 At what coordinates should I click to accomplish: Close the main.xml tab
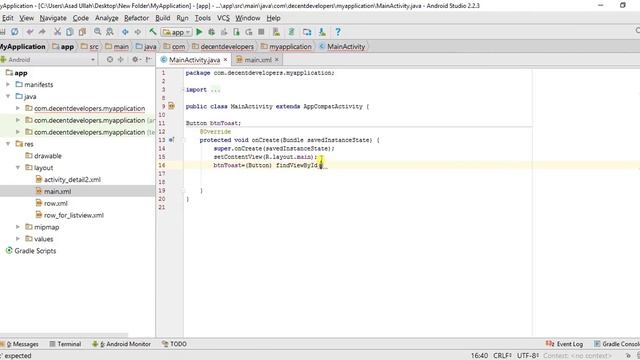(x=277, y=60)
